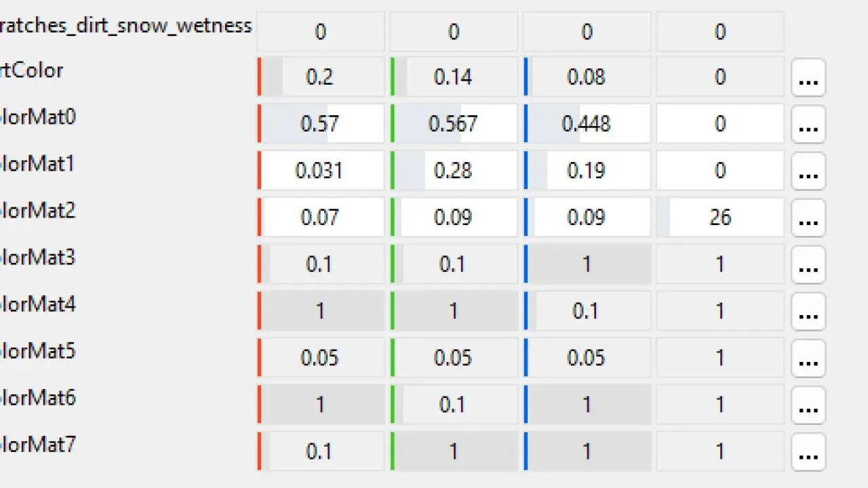Open the ellipsis button for colorMat4 row

(808, 311)
